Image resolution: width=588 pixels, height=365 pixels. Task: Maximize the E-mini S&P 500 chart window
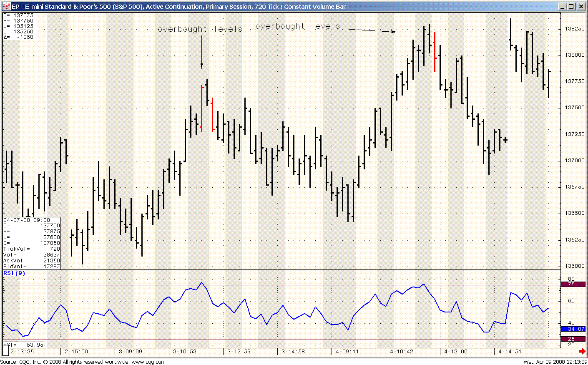coord(571,7)
